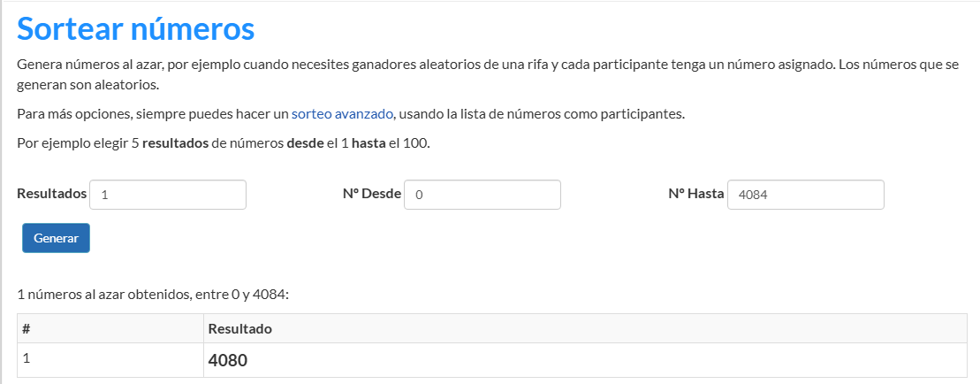Click the 'Para más opciones' sentence text
The height and width of the screenshot is (384, 980).
(x=351, y=114)
